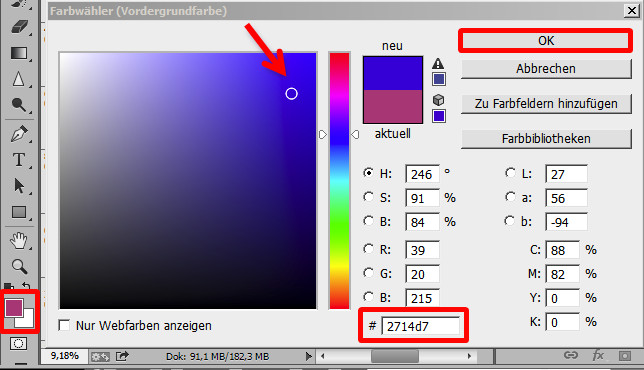644x370 pixels.
Task: Select the Hand tool
Action: click(19, 241)
